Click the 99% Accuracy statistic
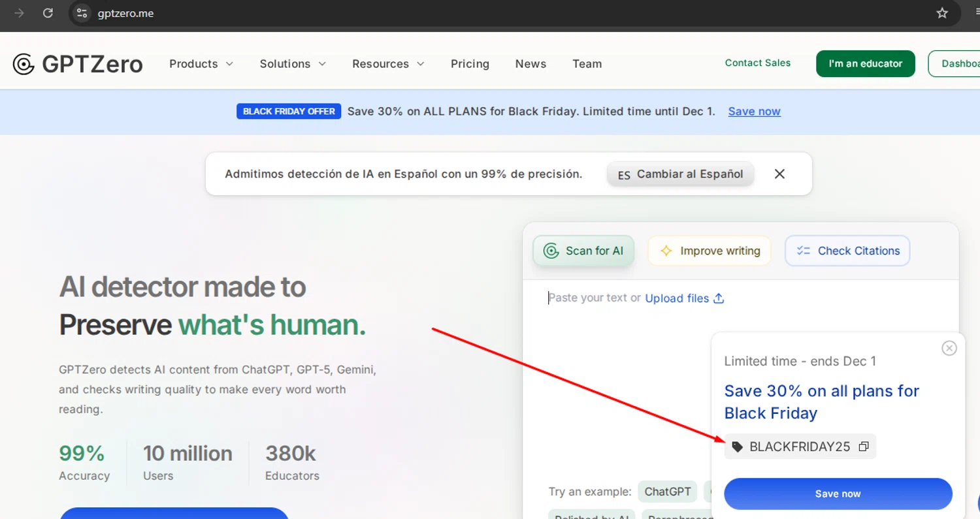Image resolution: width=980 pixels, height=519 pixels. pos(84,462)
